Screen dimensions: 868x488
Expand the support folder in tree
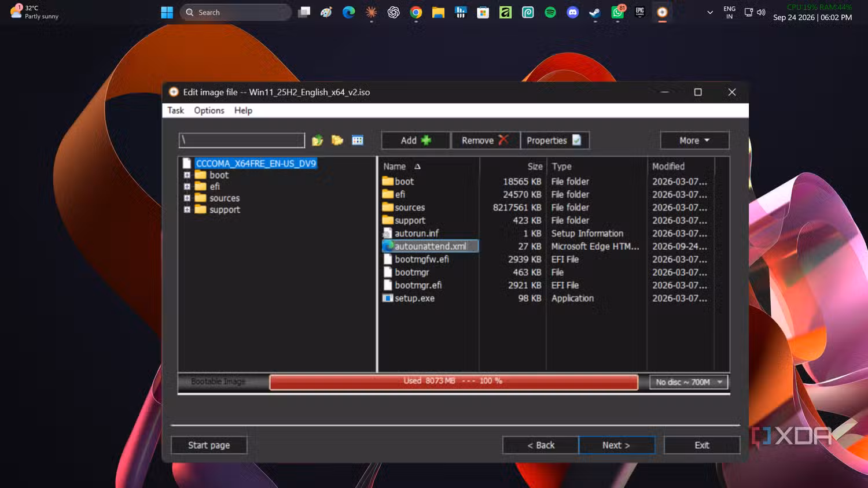click(187, 209)
